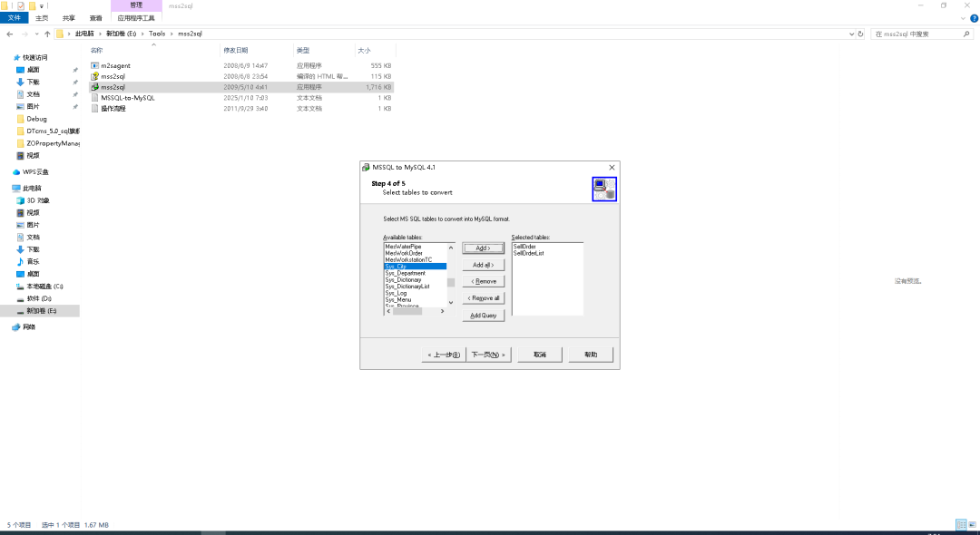The height and width of the screenshot is (535, 980).
Task: Go up one folder with the up arrow
Action: [x=47, y=34]
